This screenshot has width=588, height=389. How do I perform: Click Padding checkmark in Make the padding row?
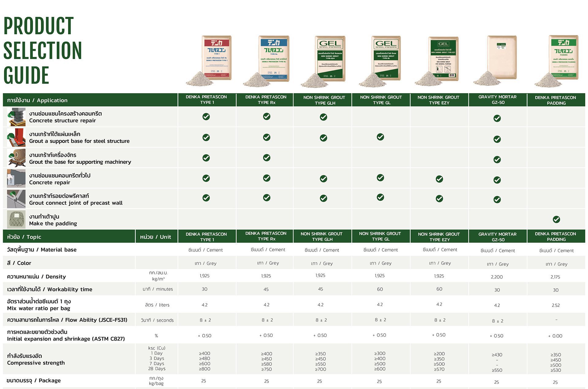[x=556, y=219]
